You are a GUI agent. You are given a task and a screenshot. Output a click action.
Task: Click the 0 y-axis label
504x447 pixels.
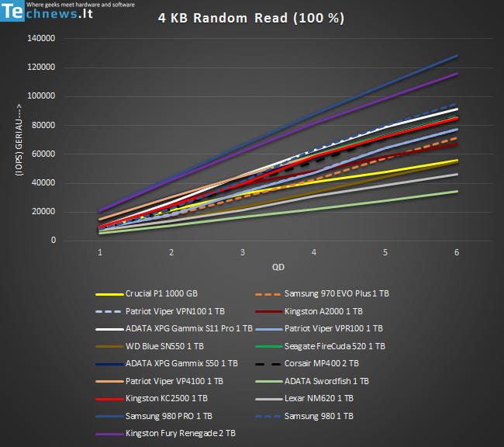pos(54,240)
